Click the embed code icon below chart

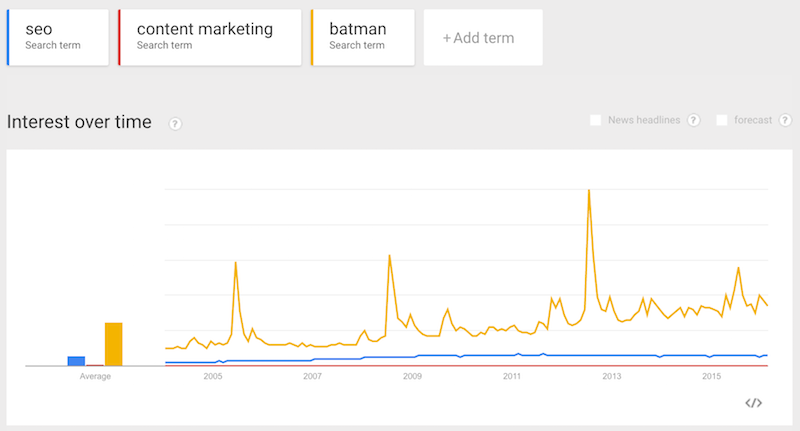pos(754,403)
